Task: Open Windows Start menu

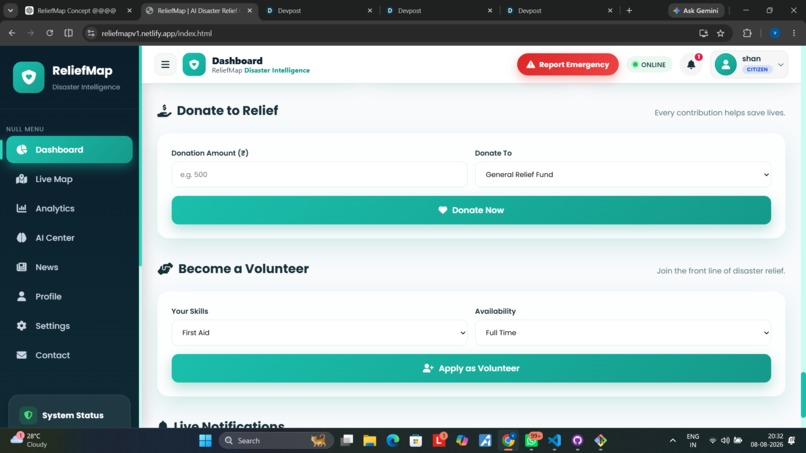Action: click(x=205, y=441)
